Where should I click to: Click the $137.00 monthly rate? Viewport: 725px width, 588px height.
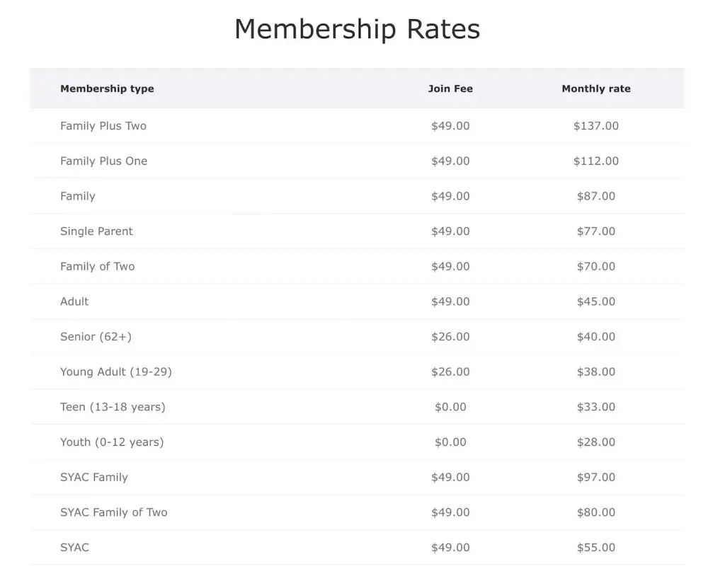coord(596,126)
